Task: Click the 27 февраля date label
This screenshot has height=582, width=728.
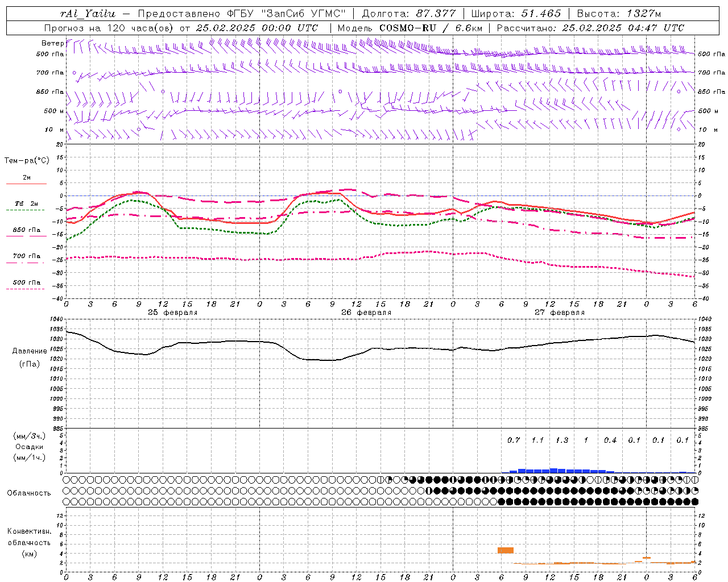Action: coord(560,313)
